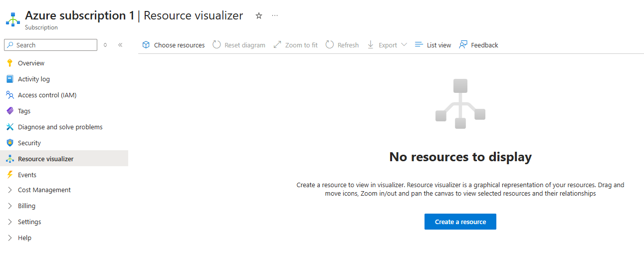Screen dimensions: 644x278
Task: Click the Zoom to fit diagonal arrows icon
Action: (277, 44)
